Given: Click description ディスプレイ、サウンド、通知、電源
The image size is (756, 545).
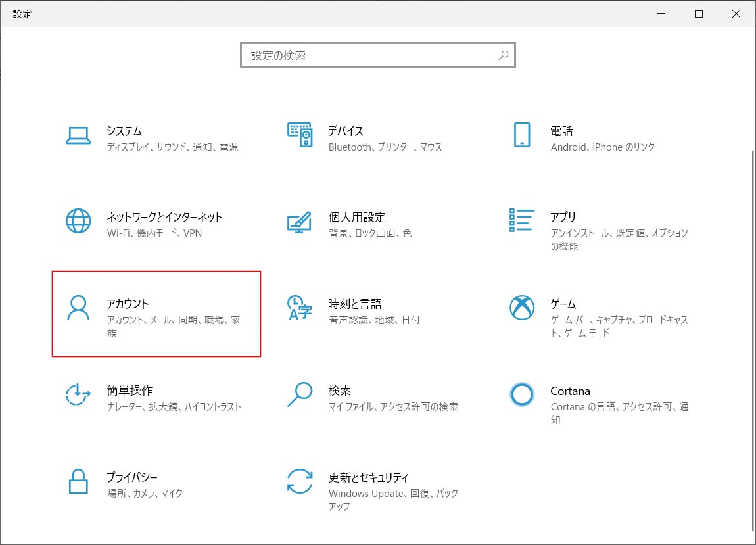Looking at the screenshot, I should 173,147.
